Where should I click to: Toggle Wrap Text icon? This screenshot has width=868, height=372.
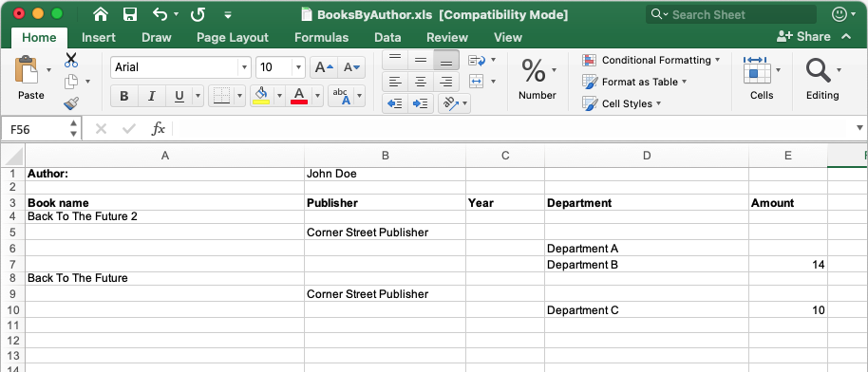[x=476, y=60]
